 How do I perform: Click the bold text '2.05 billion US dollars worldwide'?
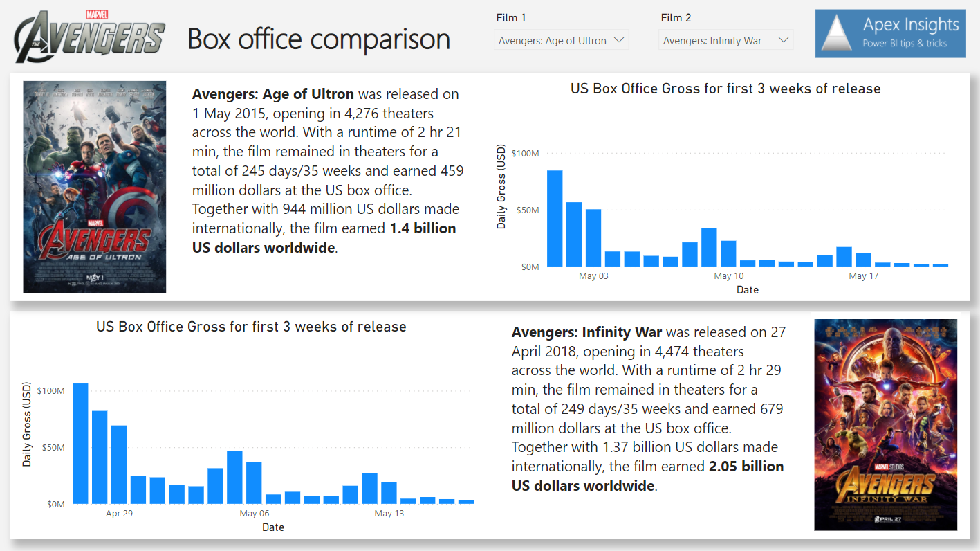[648, 476]
